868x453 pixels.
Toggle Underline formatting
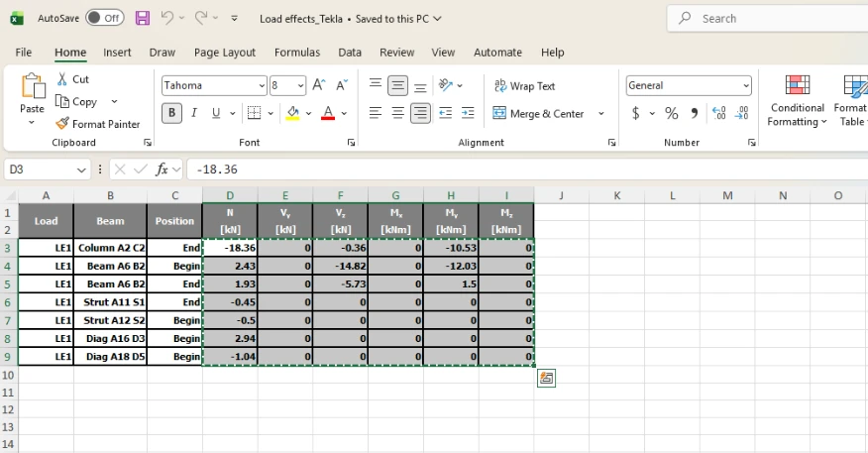coord(216,113)
